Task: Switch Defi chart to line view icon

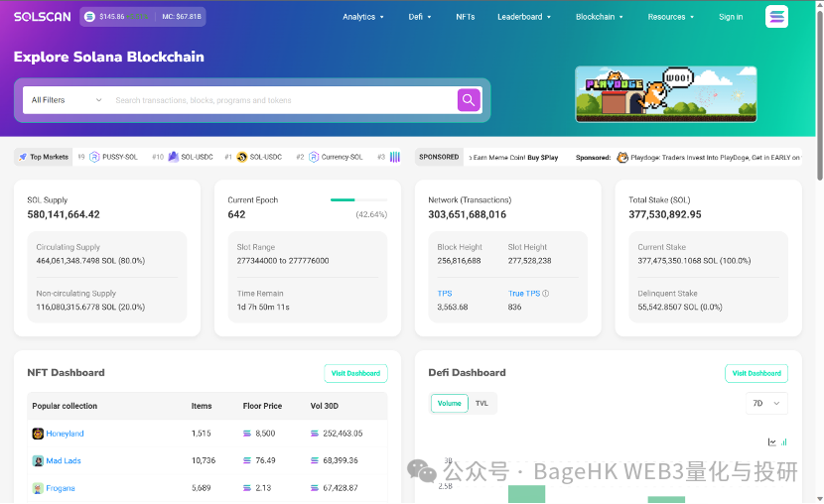Action: [x=772, y=442]
